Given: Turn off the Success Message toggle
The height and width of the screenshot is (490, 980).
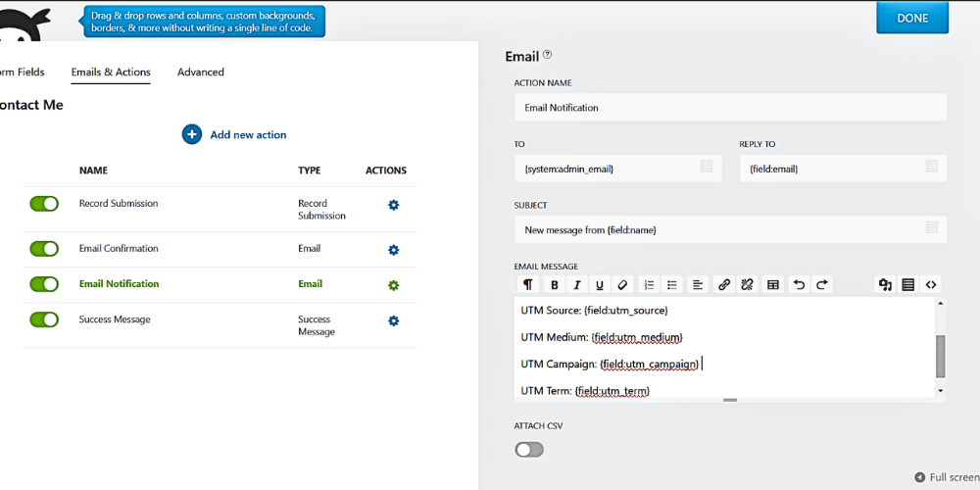Looking at the screenshot, I should point(44,319).
